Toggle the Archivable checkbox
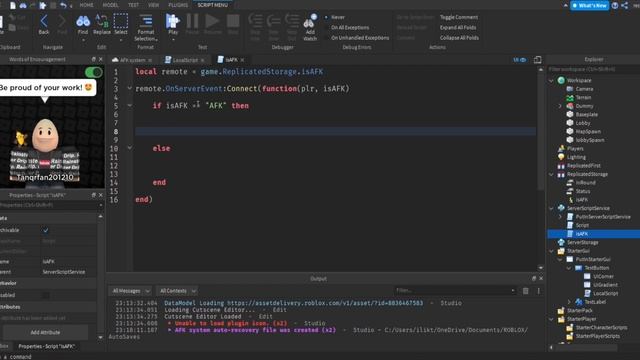 pyautogui.click(x=46, y=230)
